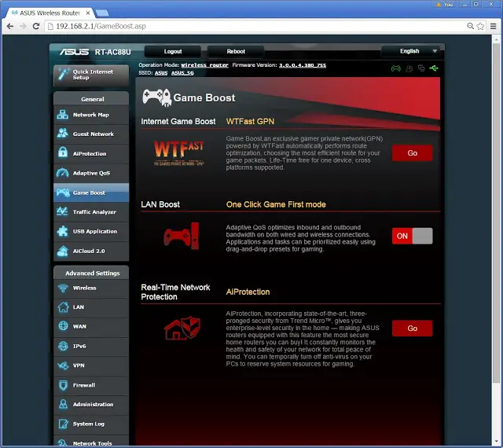Select Guest Network in the sidebar
Screen dimensions: 503x448
pos(91,134)
